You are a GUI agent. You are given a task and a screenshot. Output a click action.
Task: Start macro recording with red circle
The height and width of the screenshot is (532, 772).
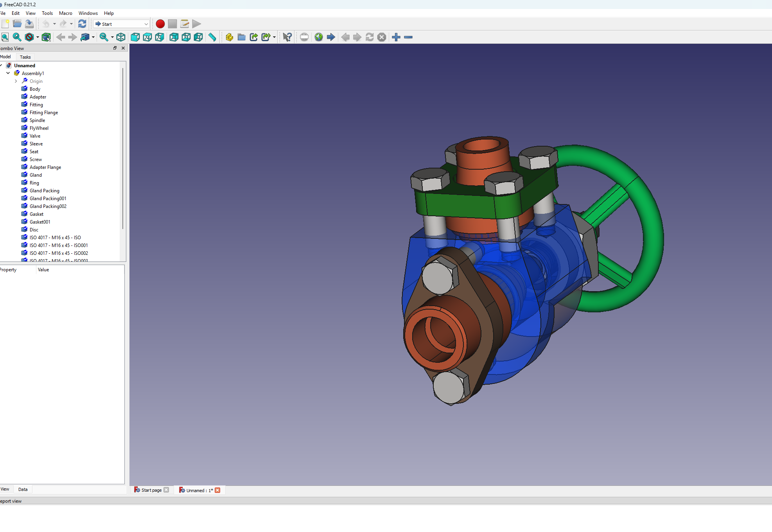[x=160, y=24]
